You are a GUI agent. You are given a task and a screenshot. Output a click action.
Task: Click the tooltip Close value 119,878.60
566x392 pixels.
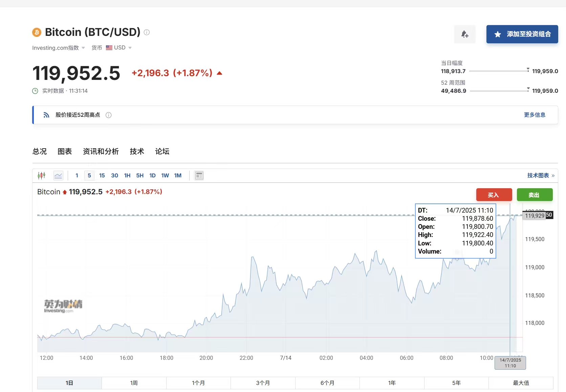(478, 218)
